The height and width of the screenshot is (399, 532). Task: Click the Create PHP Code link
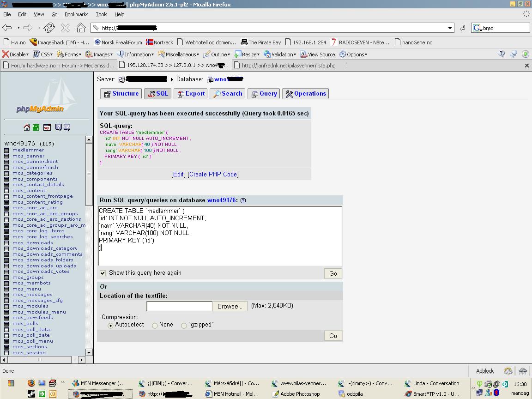point(213,175)
